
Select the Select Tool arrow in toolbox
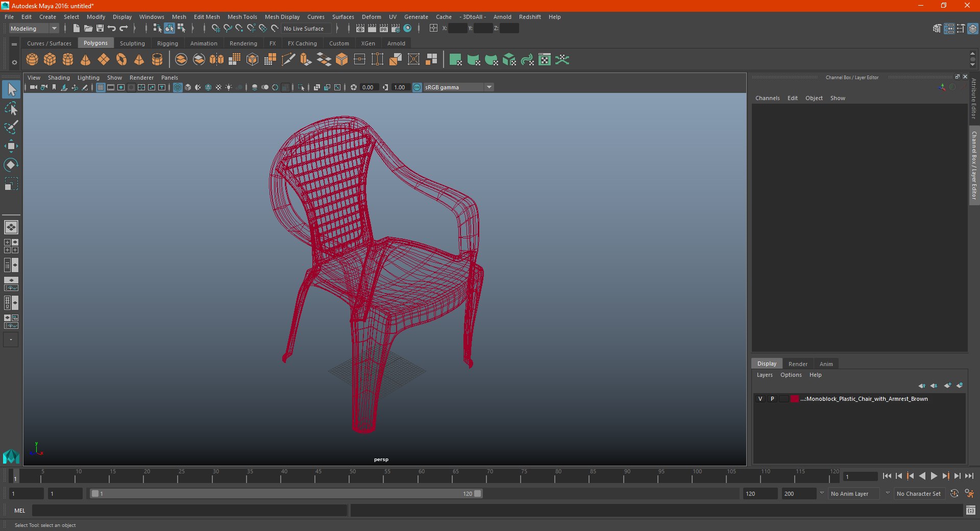(11, 90)
